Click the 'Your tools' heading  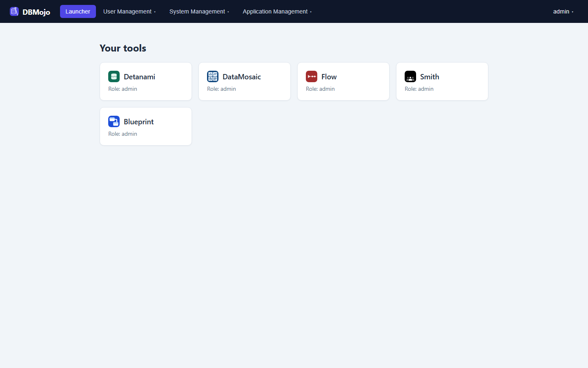(x=123, y=48)
